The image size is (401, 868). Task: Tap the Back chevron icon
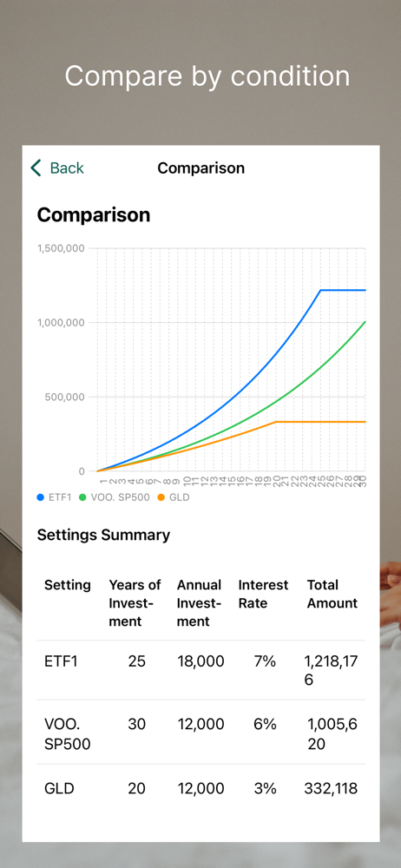click(x=36, y=168)
